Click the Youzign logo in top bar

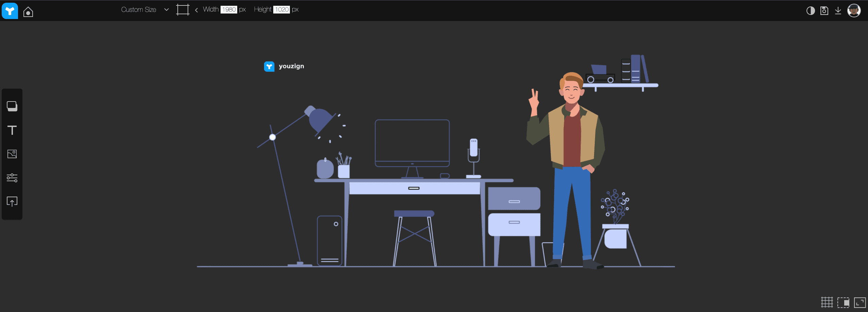coord(10,11)
